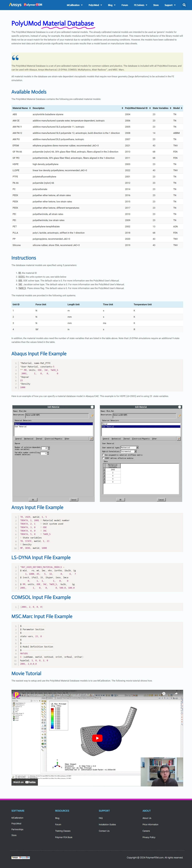Open the Forum menu item
Screen dimensions: 192x868
click(125, 5)
